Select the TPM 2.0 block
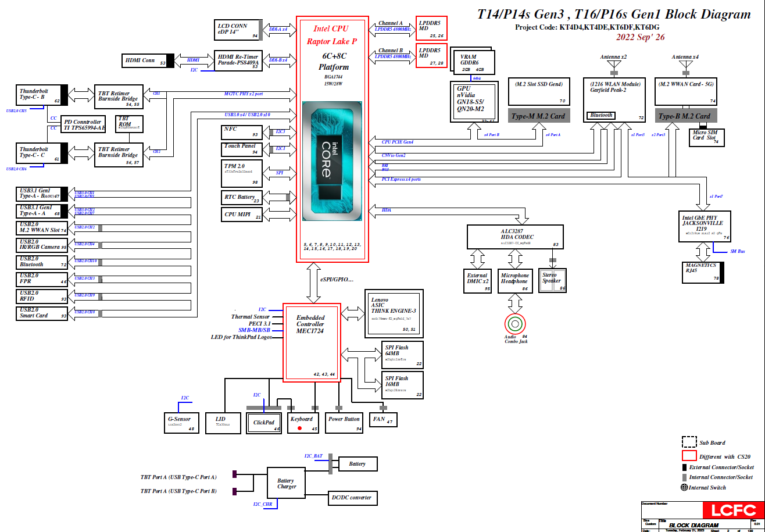Image resolution: width=765 pixels, height=532 pixels. point(240,174)
